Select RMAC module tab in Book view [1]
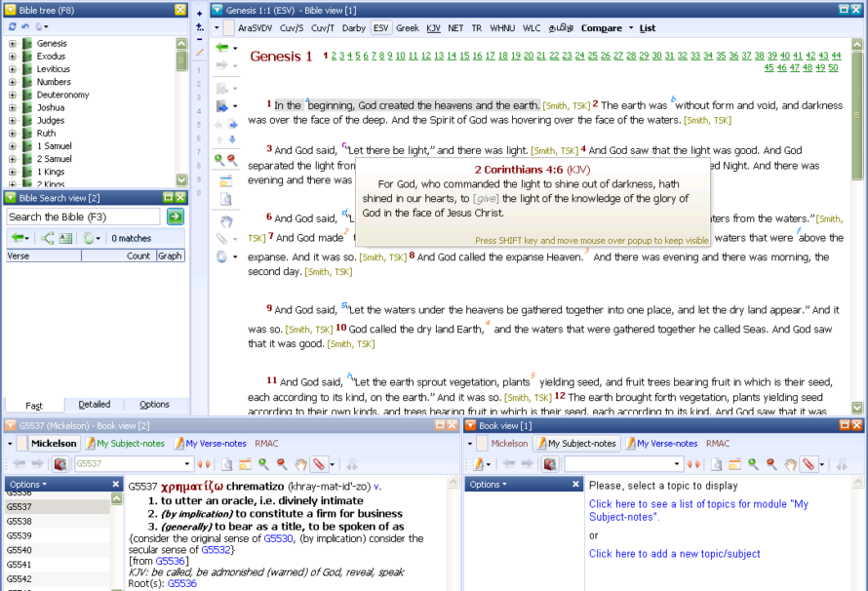The height and width of the screenshot is (591, 868). 718,443
